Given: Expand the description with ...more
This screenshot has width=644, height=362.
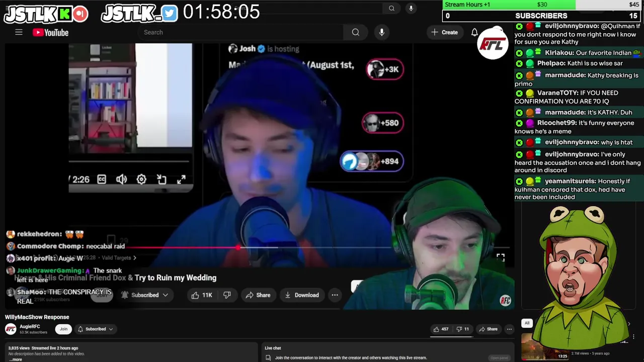Looking at the screenshot, I should [16, 359].
